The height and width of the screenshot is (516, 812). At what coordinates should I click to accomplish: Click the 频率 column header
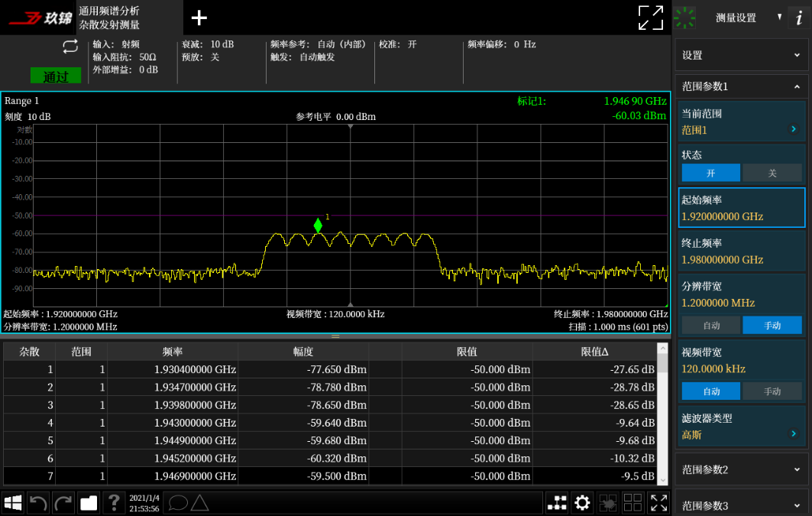click(x=173, y=352)
